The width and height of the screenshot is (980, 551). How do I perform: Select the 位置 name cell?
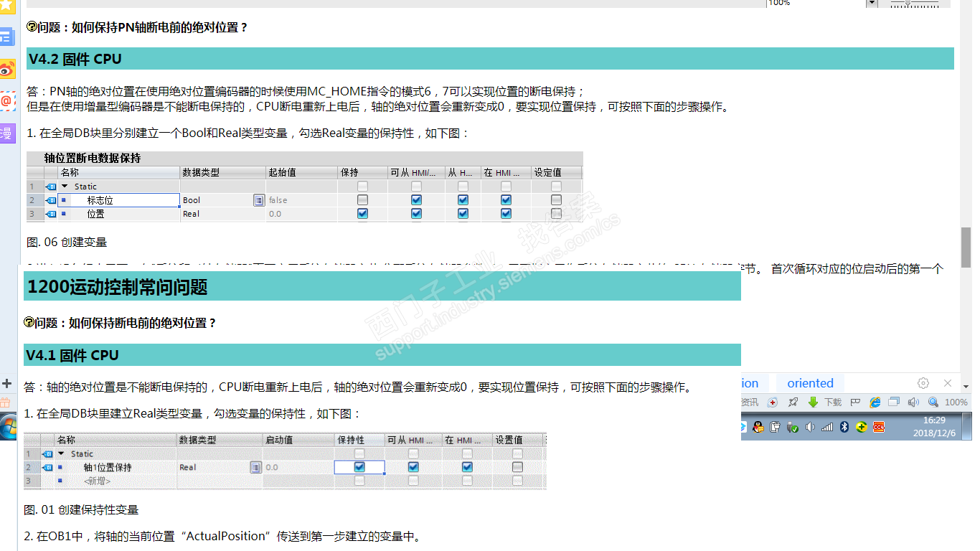pyautogui.click(x=118, y=214)
